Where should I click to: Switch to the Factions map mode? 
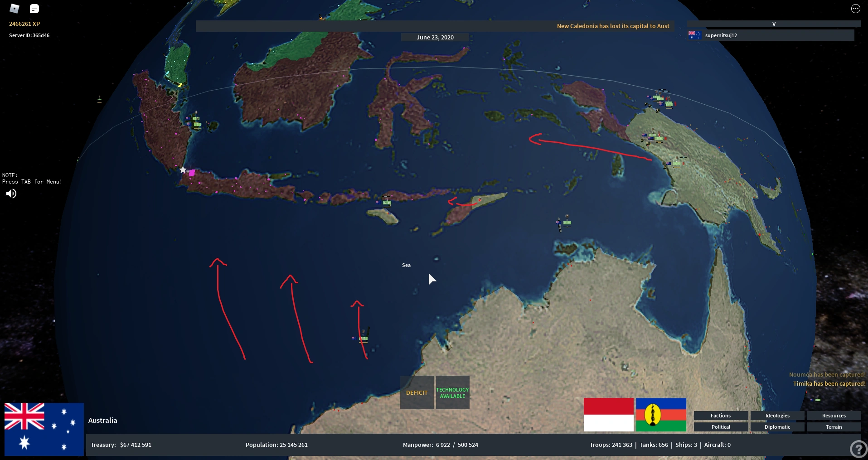pos(721,416)
